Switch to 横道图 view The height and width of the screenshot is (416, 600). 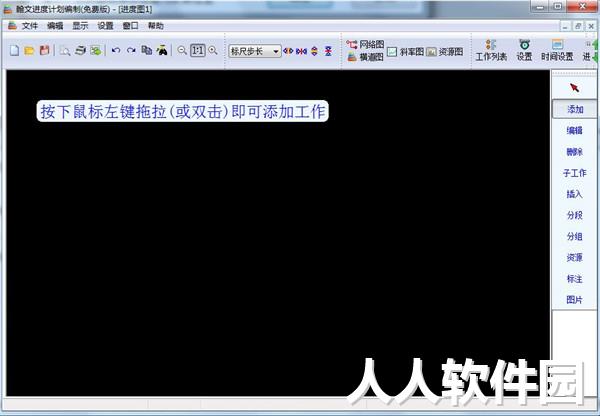(x=365, y=57)
